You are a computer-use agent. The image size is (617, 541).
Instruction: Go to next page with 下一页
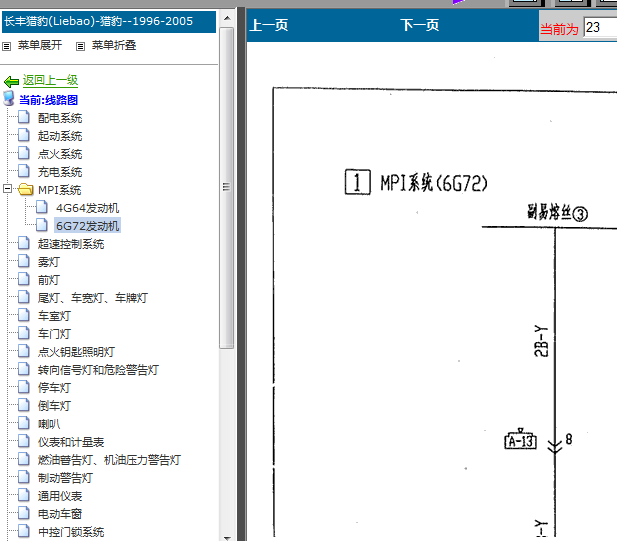click(419, 25)
